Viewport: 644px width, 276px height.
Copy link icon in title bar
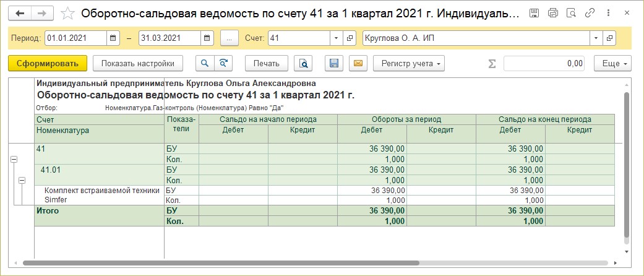[x=590, y=13]
